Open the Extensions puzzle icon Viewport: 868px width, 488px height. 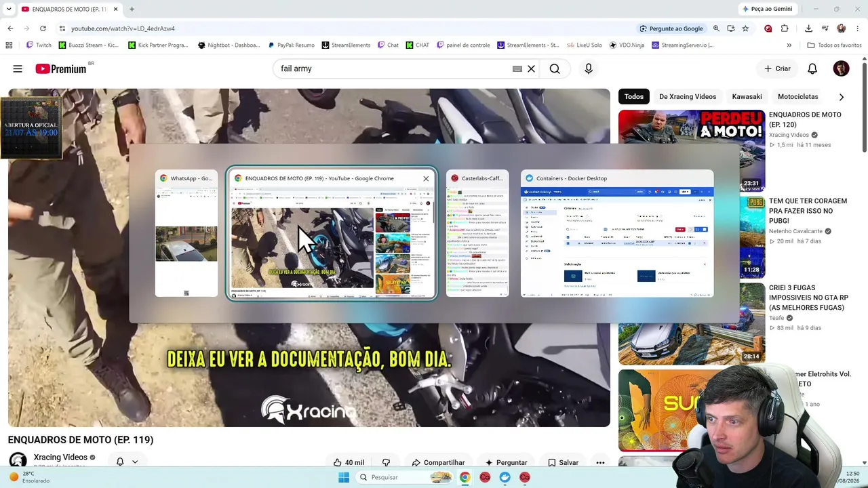pyautogui.click(x=785, y=28)
